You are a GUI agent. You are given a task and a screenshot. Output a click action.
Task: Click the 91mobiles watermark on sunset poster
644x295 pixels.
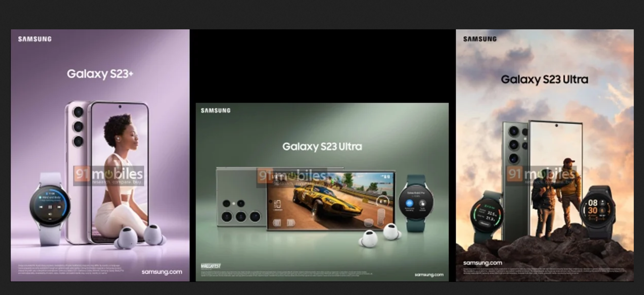[x=541, y=175]
